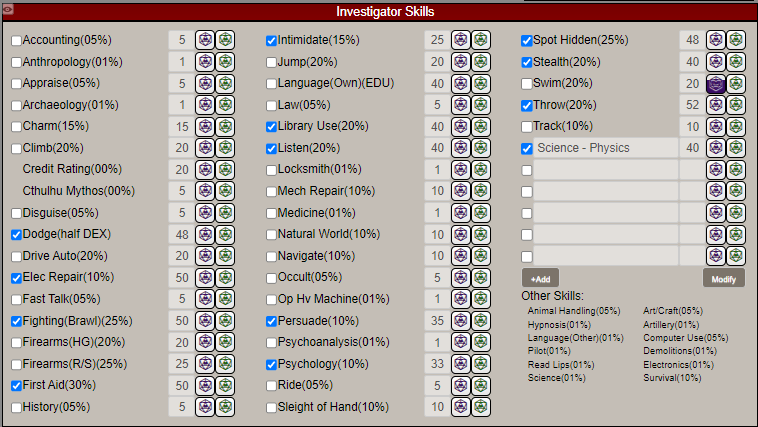Uncheck the Intimidate skill checkbox
This screenshot has width=758, height=427.
click(271, 41)
